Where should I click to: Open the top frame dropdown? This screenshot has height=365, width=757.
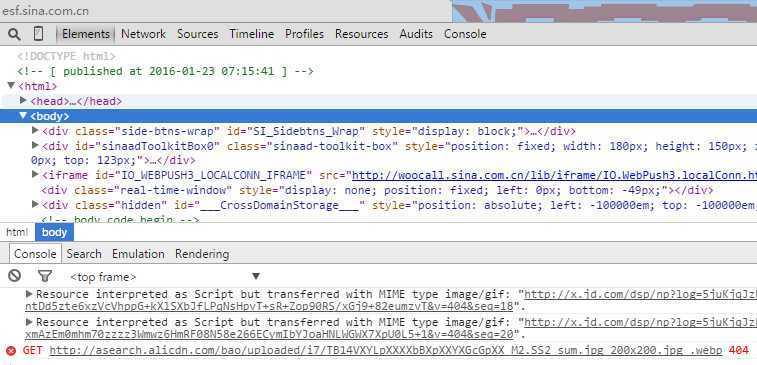(x=165, y=277)
